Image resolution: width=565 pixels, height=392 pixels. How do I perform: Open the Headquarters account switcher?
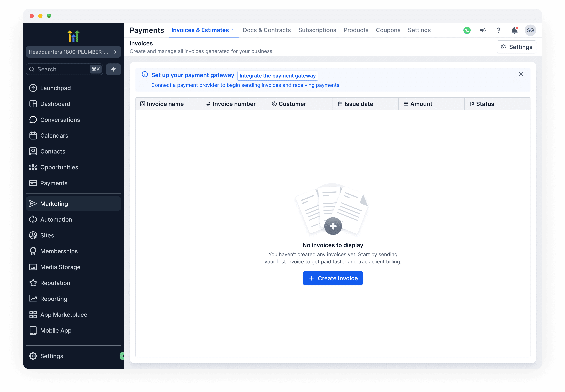73,52
